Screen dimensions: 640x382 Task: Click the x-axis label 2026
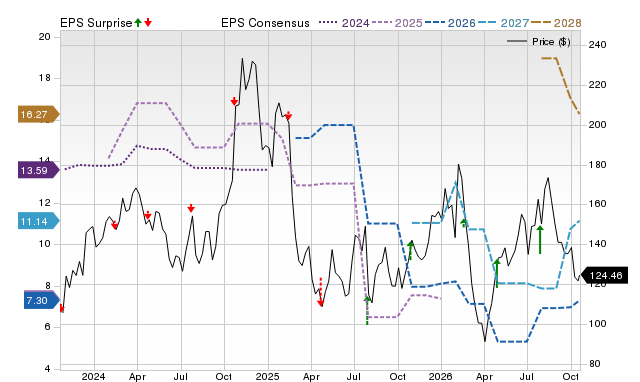pos(440,376)
